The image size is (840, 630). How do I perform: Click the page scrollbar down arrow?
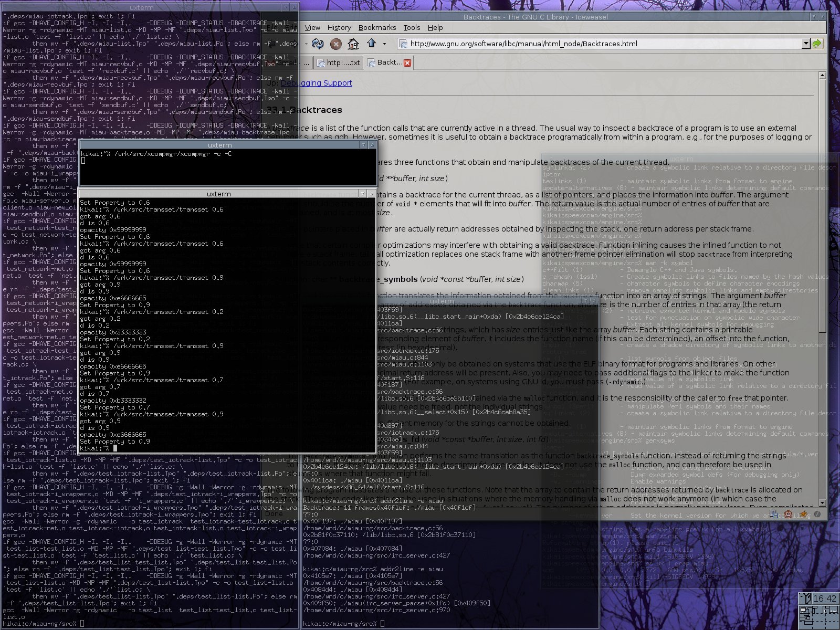tap(822, 502)
